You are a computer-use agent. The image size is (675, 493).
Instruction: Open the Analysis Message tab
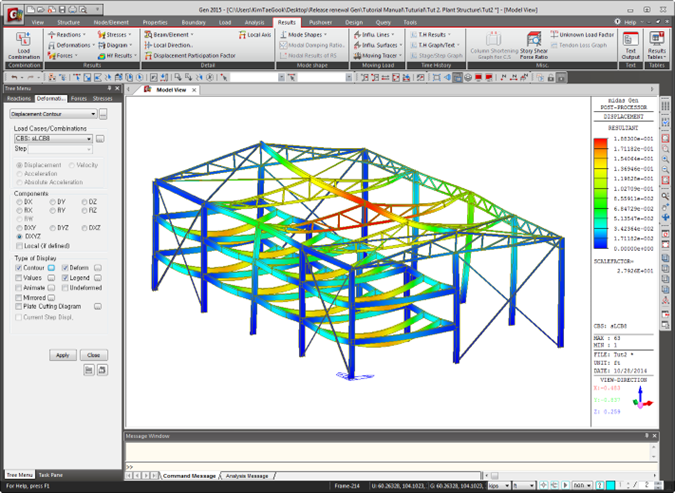tap(247, 476)
